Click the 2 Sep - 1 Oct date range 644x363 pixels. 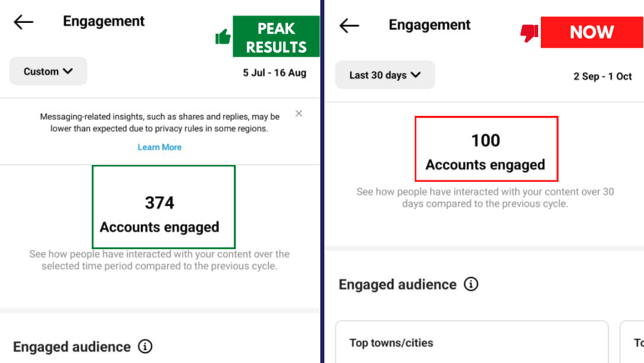[x=602, y=76]
